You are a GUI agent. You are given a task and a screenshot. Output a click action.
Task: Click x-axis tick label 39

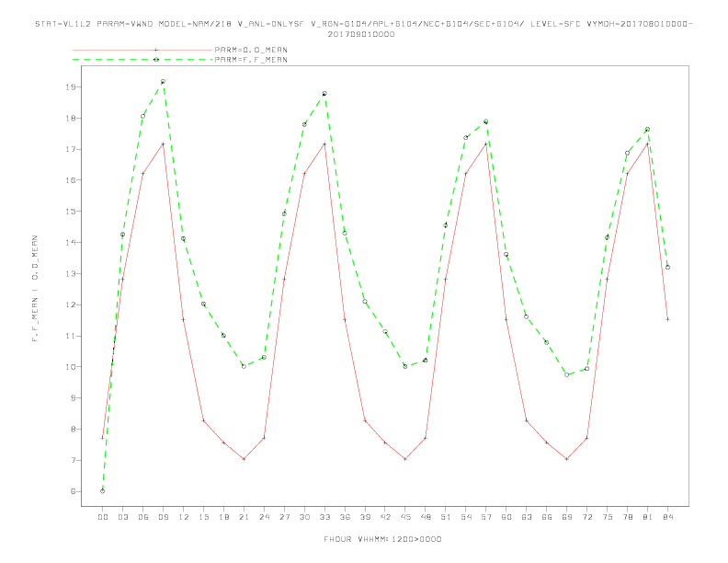pyautogui.click(x=365, y=517)
